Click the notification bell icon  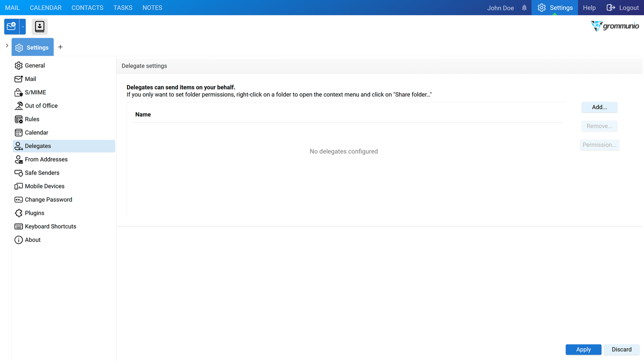524,8
